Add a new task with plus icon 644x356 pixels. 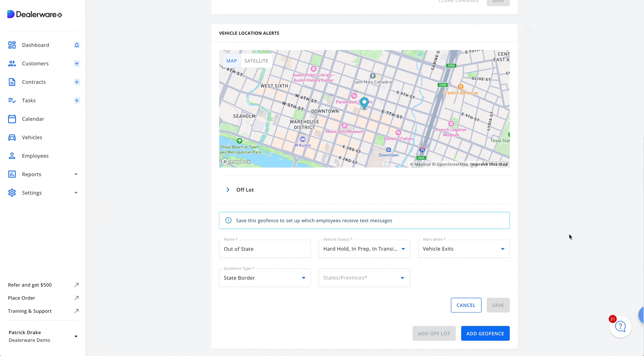[77, 100]
